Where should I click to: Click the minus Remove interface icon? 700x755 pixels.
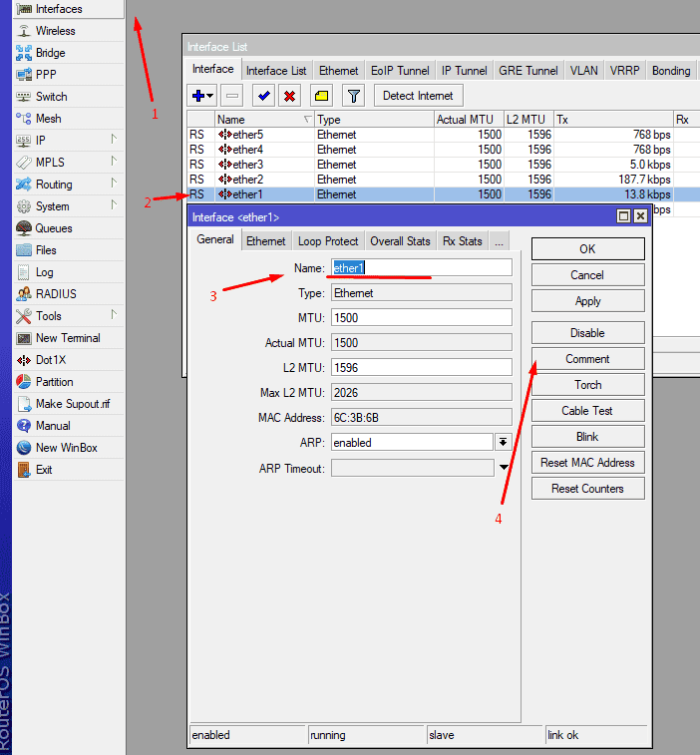pos(231,96)
